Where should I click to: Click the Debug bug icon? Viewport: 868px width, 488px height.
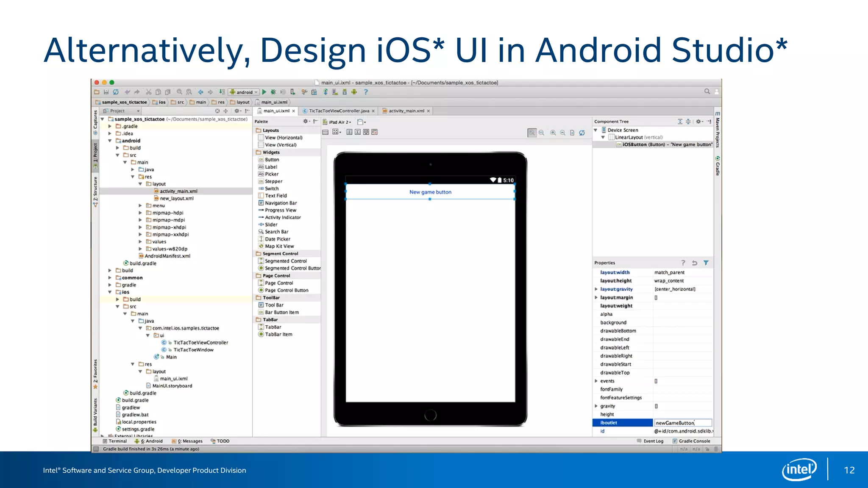[273, 92]
